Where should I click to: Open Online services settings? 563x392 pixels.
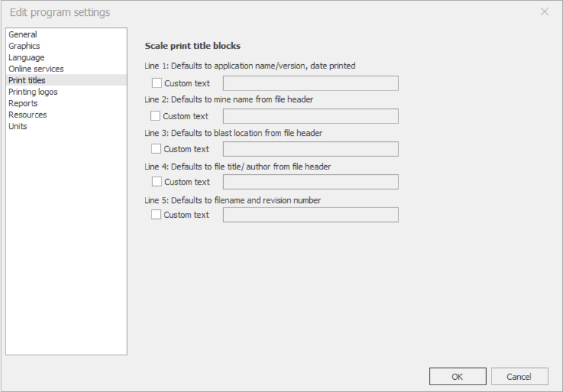click(36, 69)
